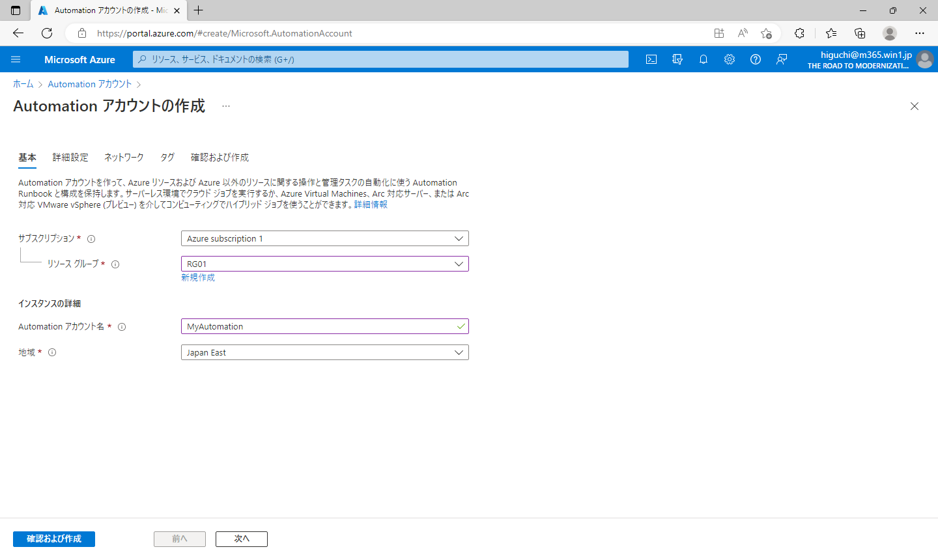Close the Automation account creation blade

click(x=915, y=106)
